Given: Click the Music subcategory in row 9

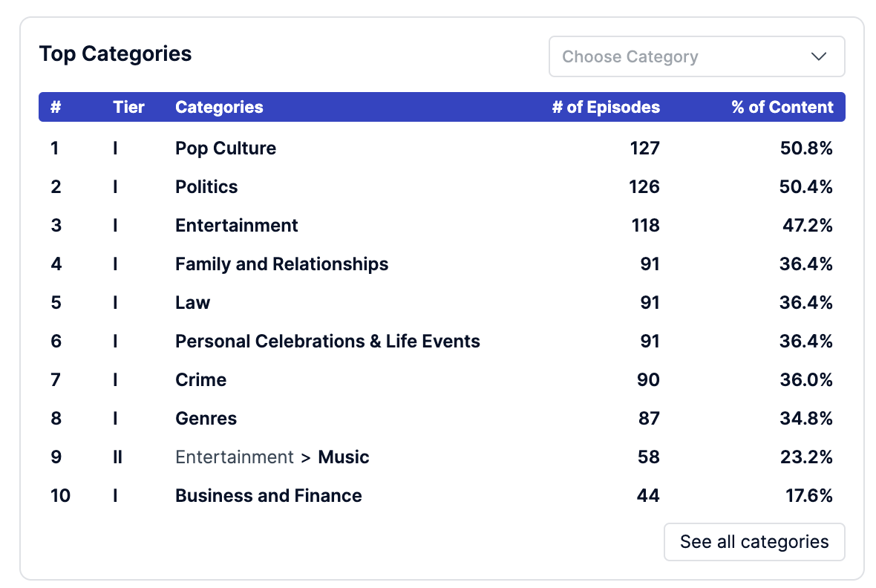Looking at the screenshot, I should coord(344,457).
